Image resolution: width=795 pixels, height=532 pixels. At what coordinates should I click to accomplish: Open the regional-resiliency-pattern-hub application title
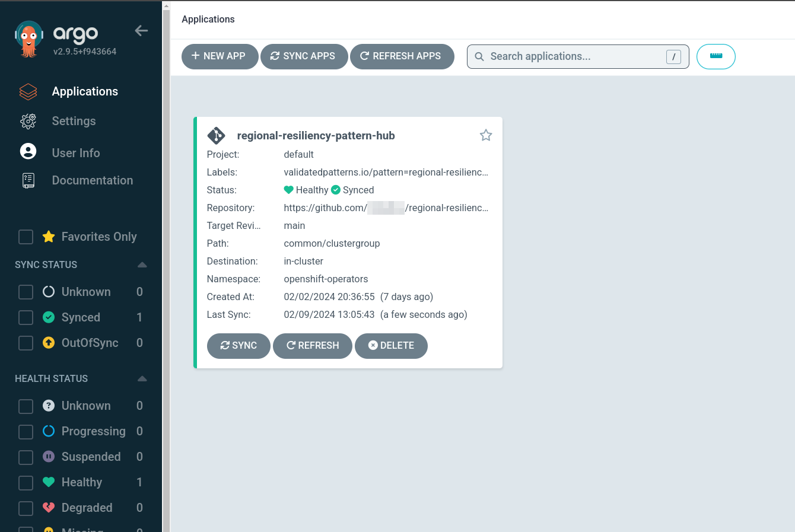tap(316, 136)
